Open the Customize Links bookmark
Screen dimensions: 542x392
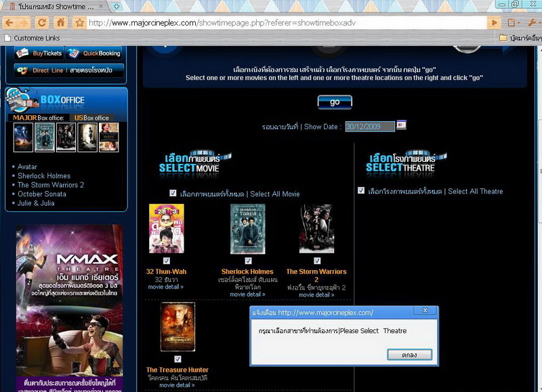32,38
